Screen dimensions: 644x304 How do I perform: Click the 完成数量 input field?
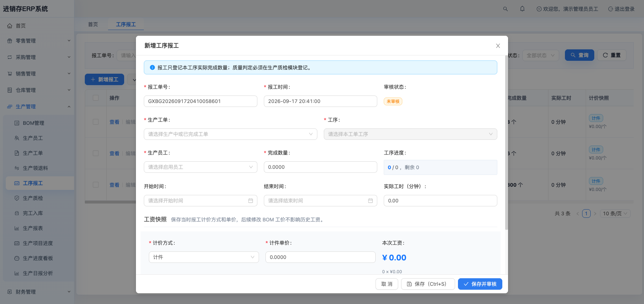tap(320, 167)
